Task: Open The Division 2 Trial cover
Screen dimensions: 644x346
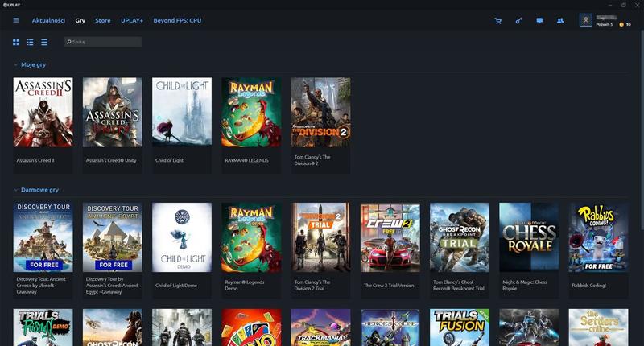Action: [x=320, y=237]
